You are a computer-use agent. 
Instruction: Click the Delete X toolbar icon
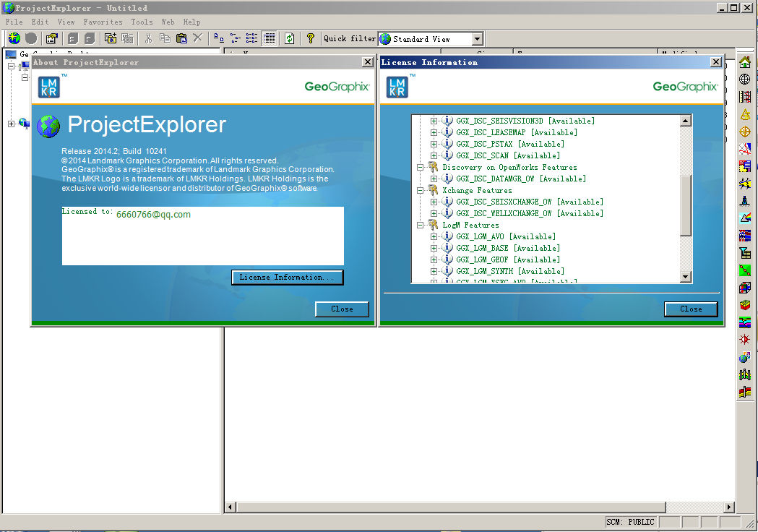point(197,38)
